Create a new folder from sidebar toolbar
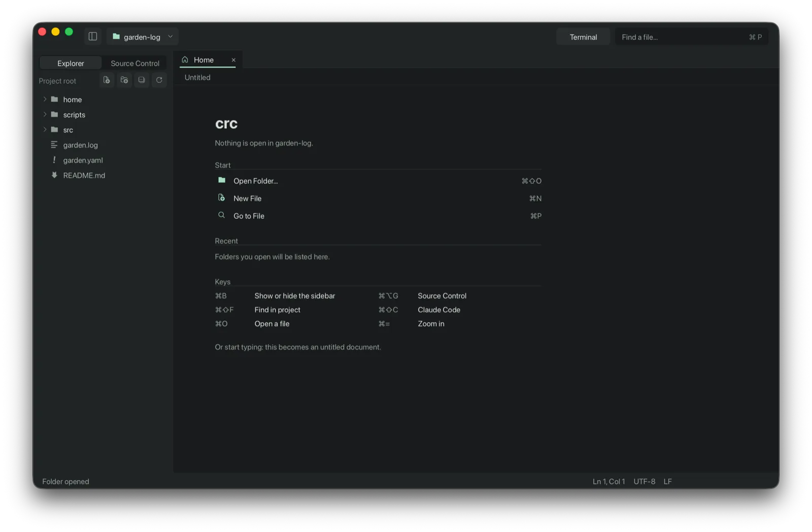Image resolution: width=812 pixels, height=532 pixels. pos(124,80)
